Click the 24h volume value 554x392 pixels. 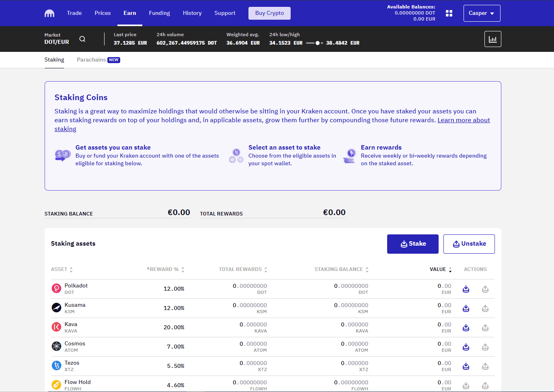[x=187, y=43]
